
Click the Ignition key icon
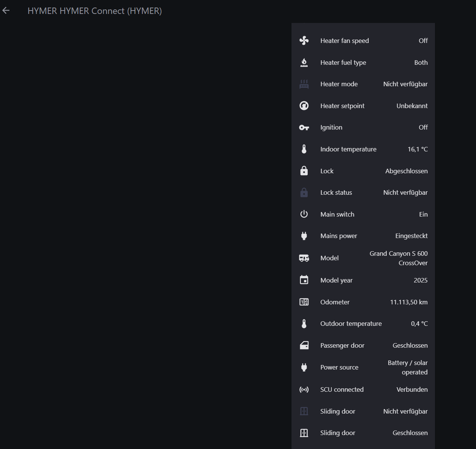pyautogui.click(x=304, y=128)
